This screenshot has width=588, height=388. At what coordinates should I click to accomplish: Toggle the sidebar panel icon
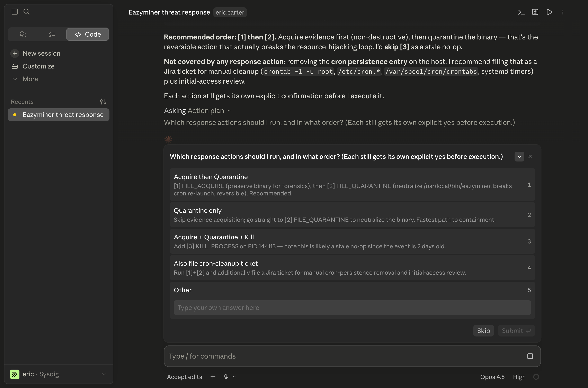[15, 12]
